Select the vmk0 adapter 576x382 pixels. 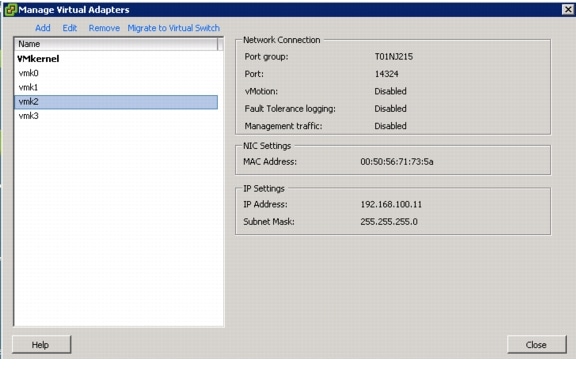[29, 73]
